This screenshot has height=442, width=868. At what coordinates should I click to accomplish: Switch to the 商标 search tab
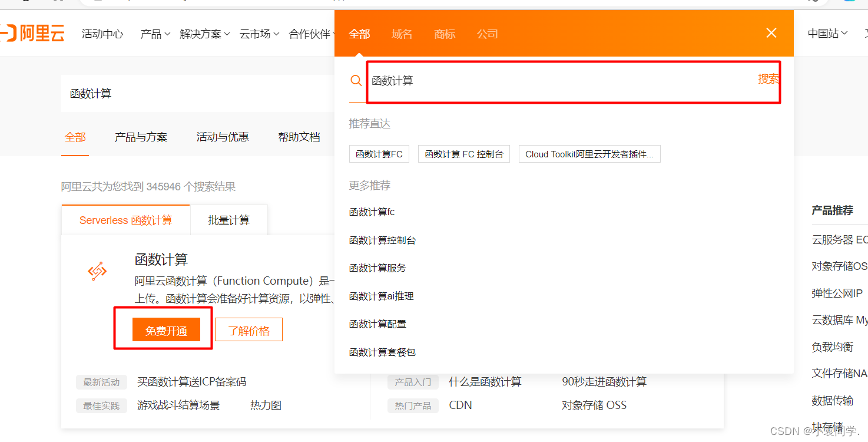tap(445, 34)
